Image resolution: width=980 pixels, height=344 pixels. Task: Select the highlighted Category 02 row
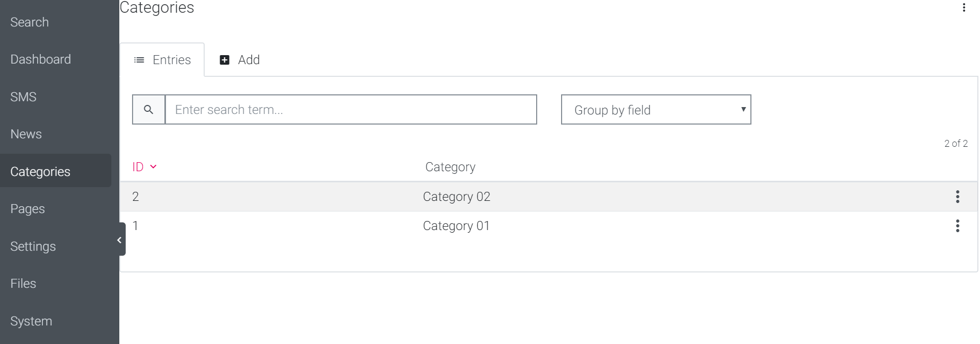pos(457,197)
